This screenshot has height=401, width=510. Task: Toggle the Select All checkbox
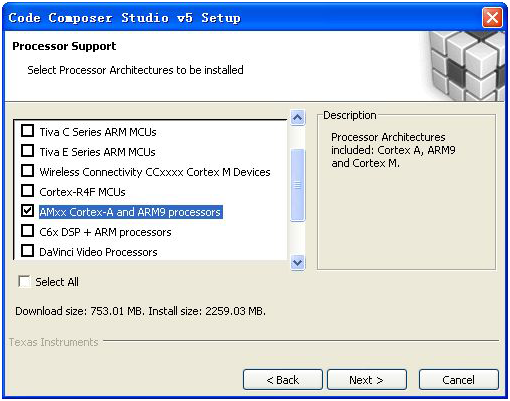tap(25, 281)
